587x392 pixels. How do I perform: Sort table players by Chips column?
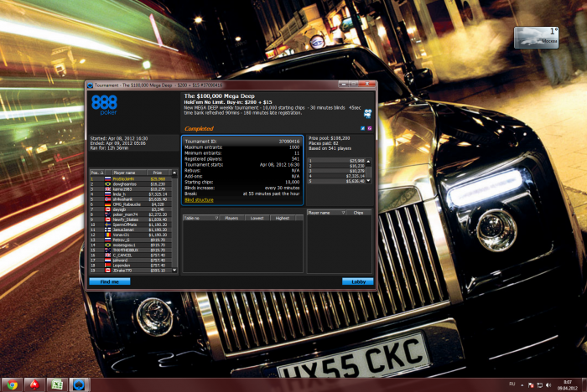pyautogui.click(x=357, y=213)
